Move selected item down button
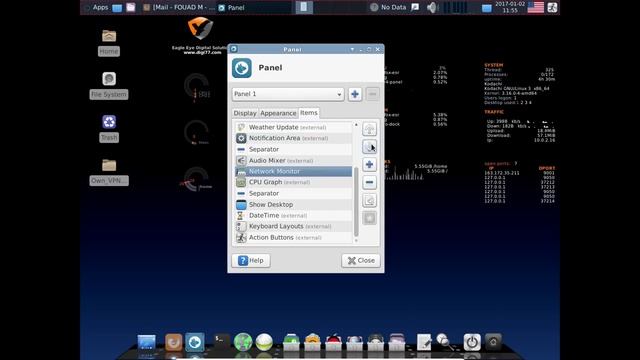 369,147
